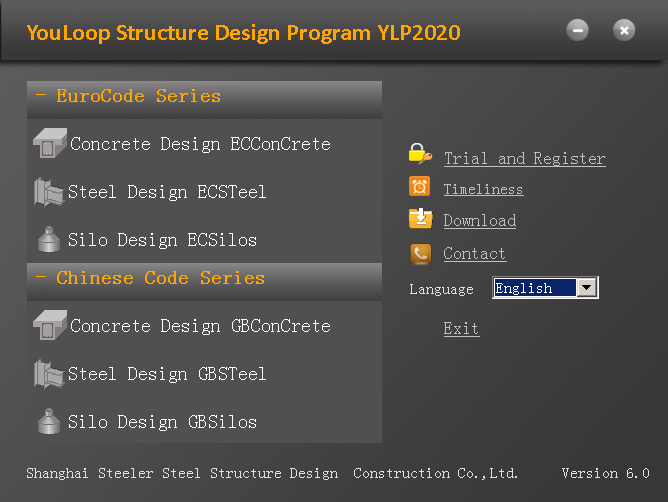Click the orange alarm clock Timeliness icon
This screenshot has height=502, width=668.
420,186
